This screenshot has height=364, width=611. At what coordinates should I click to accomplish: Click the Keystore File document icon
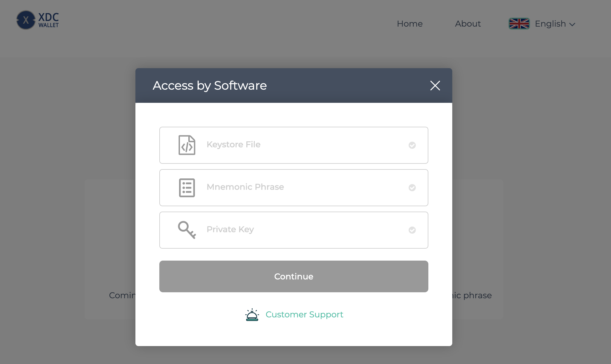pyautogui.click(x=187, y=145)
